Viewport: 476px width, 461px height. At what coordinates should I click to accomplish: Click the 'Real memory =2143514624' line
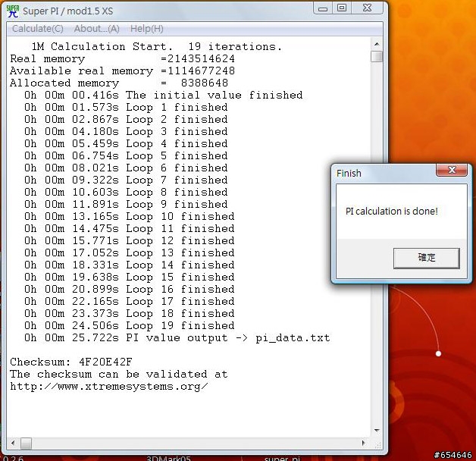[x=122, y=58]
